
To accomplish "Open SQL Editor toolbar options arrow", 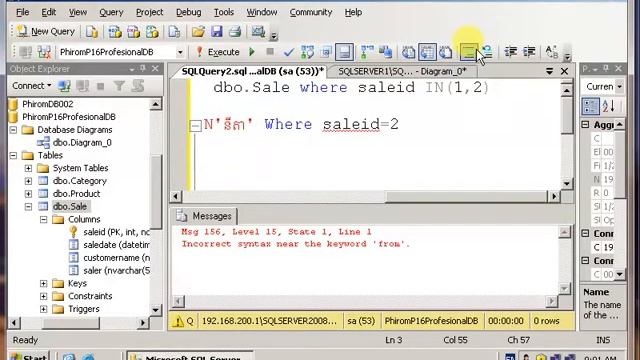I will [x=567, y=56].
